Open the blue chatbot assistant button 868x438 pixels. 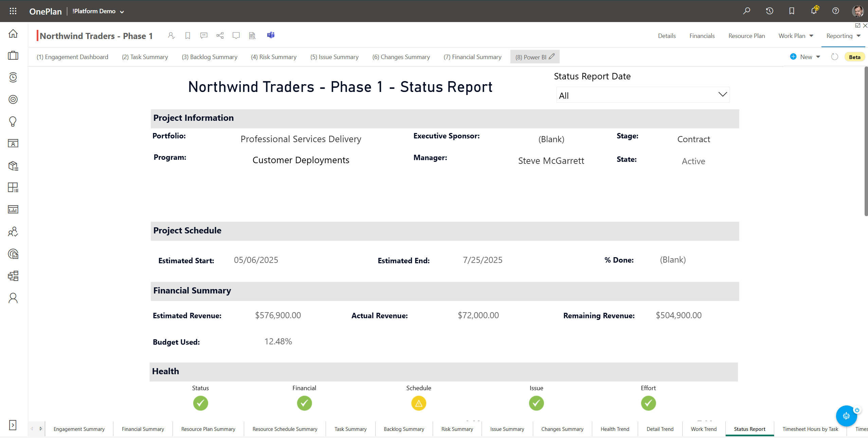click(x=846, y=416)
